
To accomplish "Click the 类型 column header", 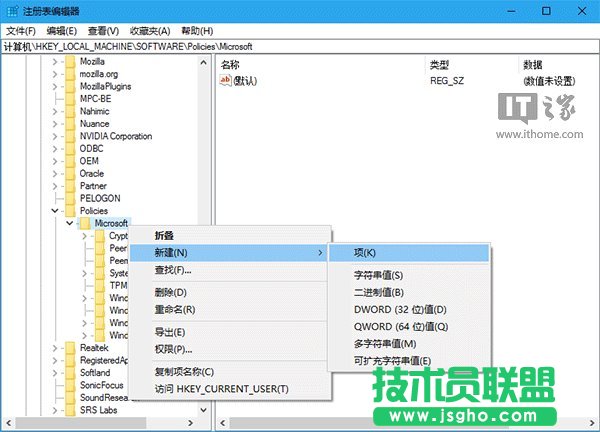I will (x=472, y=65).
